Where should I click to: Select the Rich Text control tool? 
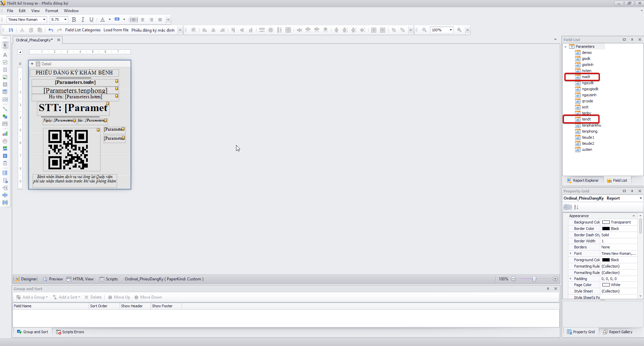click(x=5, y=70)
